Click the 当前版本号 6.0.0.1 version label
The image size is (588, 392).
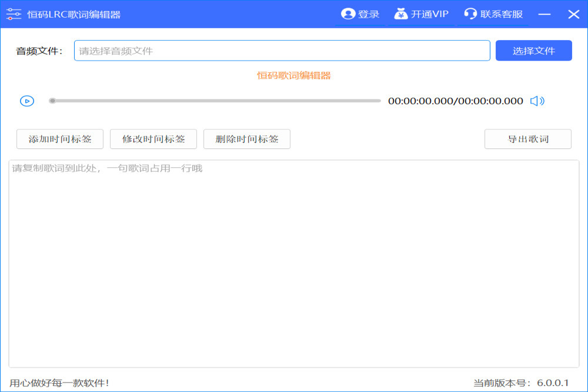[521, 383]
